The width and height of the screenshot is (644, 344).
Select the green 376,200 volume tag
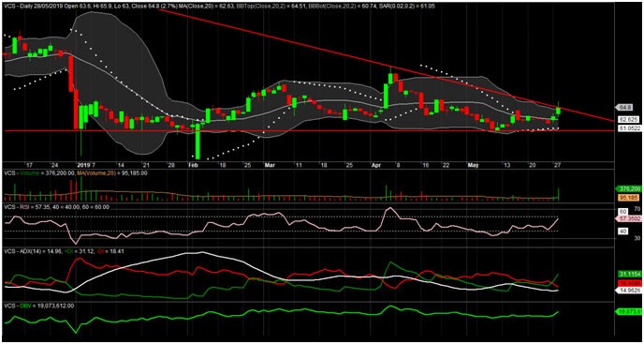627,189
